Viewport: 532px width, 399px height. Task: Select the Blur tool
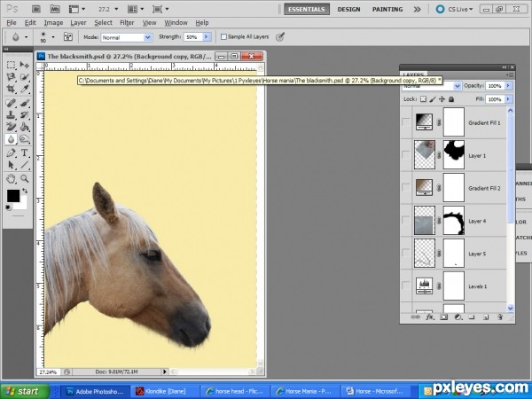tap(11, 139)
